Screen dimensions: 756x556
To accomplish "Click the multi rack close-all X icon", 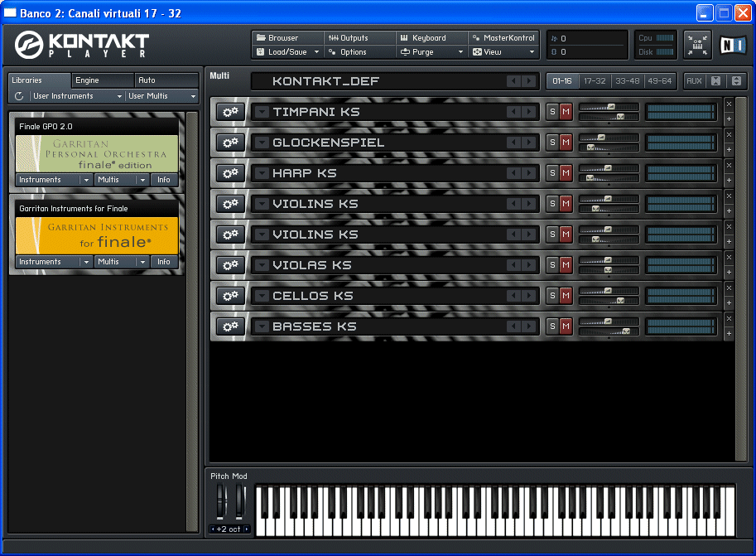I will click(x=716, y=81).
